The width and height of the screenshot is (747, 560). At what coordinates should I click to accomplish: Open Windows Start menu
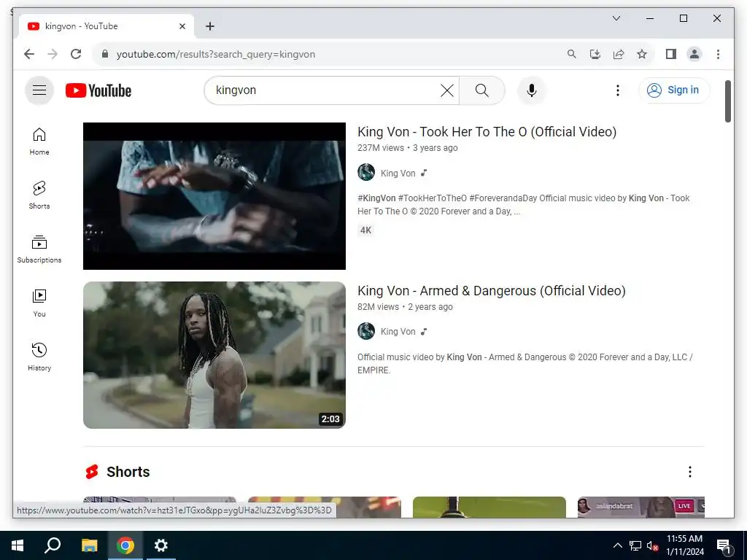(18, 545)
